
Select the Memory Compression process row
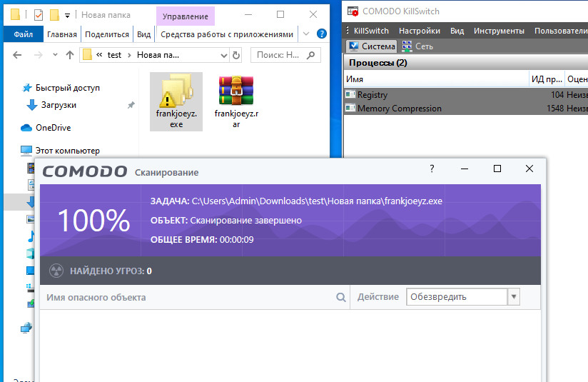coord(466,109)
